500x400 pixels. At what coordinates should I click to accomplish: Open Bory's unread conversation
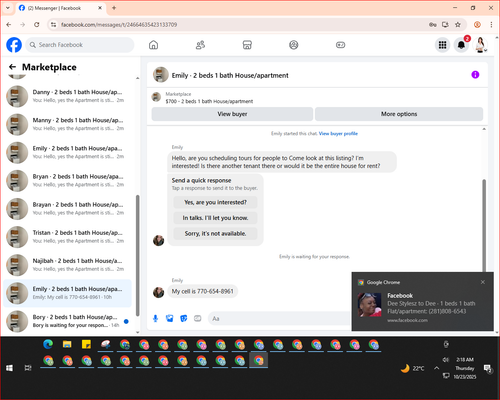point(68,321)
